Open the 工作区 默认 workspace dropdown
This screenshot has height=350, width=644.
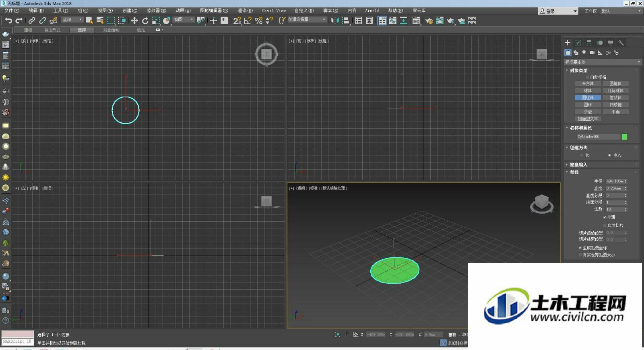click(x=621, y=11)
